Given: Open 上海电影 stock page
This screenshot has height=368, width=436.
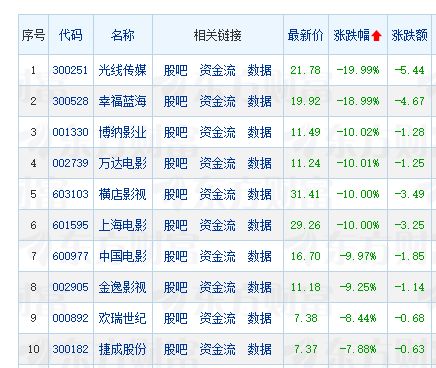Looking at the screenshot, I should pyautogui.click(x=122, y=225).
